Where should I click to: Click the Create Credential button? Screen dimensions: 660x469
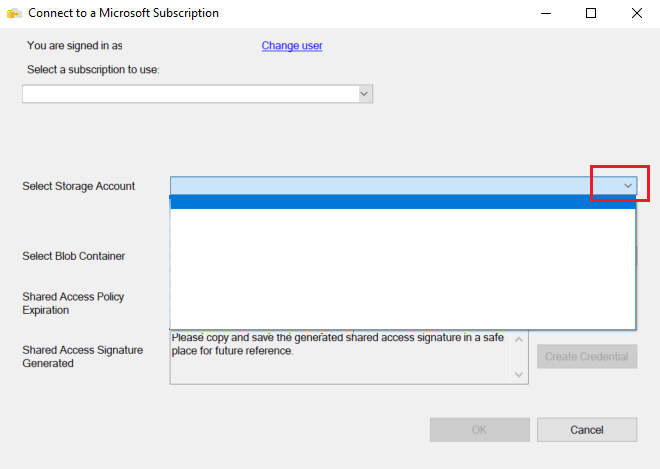586,357
